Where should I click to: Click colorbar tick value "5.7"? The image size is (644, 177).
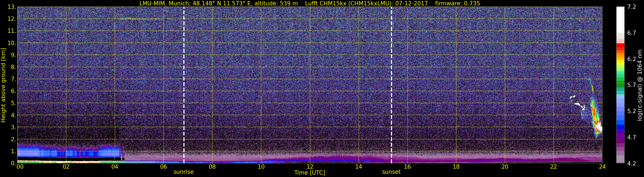[632, 85]
